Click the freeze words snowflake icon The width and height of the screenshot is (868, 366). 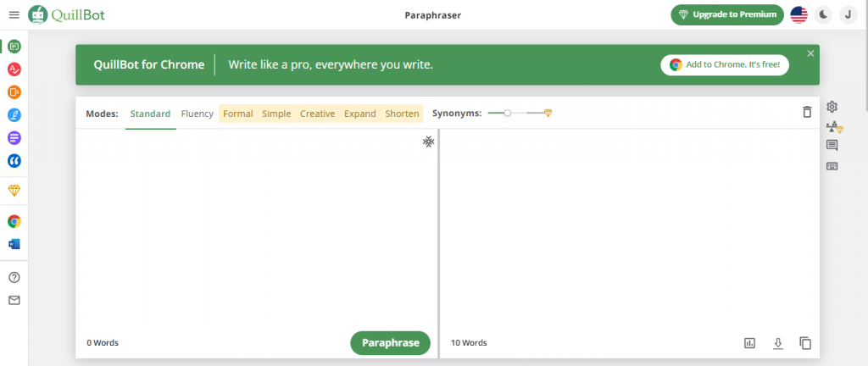pos(428,142)
